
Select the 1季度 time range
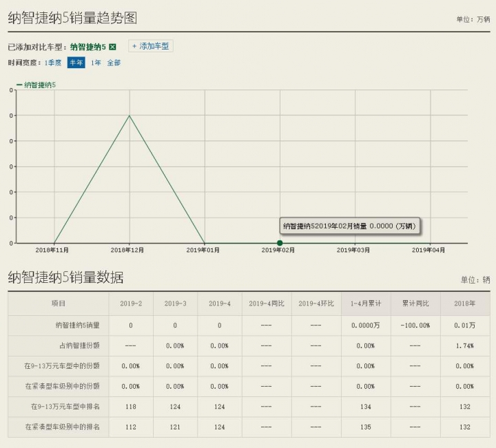tap(53, 63)
